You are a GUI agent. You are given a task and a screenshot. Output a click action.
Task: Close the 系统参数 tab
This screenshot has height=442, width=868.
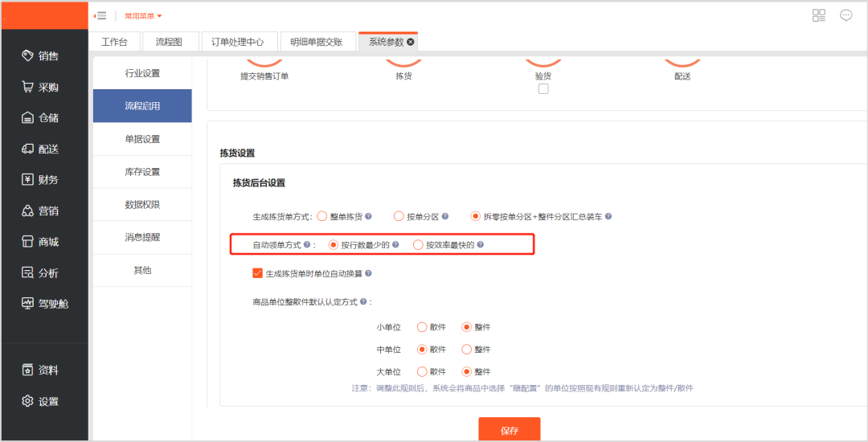click(x=411, y=42)
